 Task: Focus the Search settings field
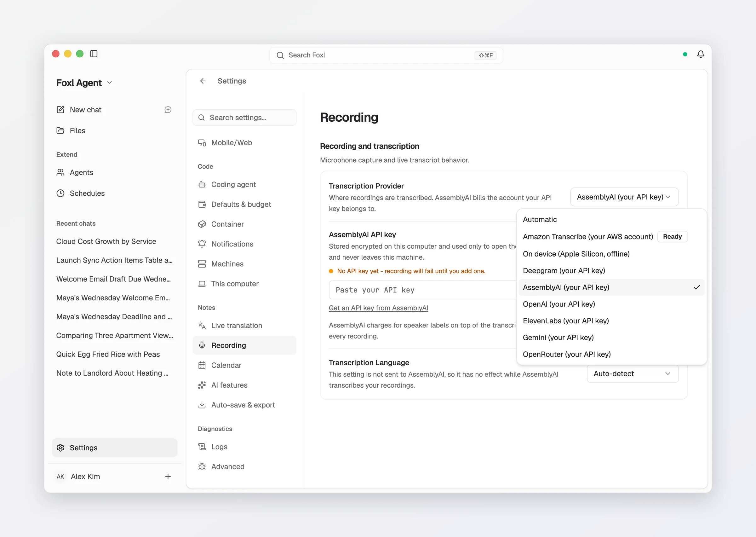(x=244, y=118)
